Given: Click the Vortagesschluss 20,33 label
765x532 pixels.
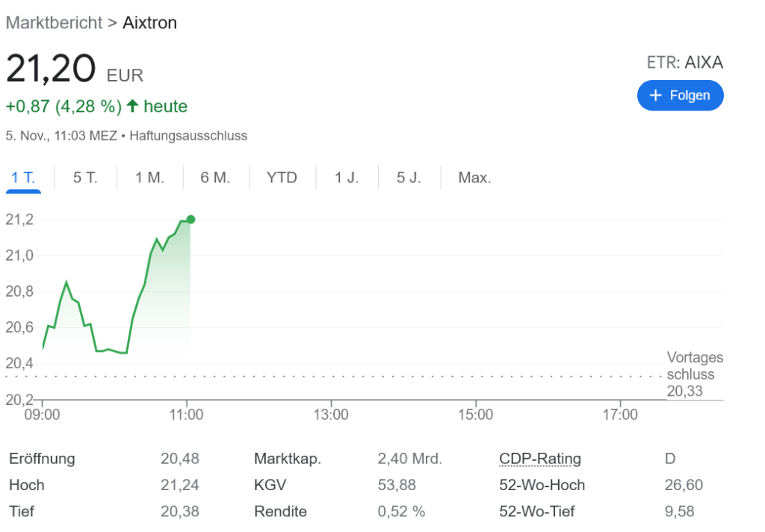Looking at the screenshot, I should coord(694,374).
